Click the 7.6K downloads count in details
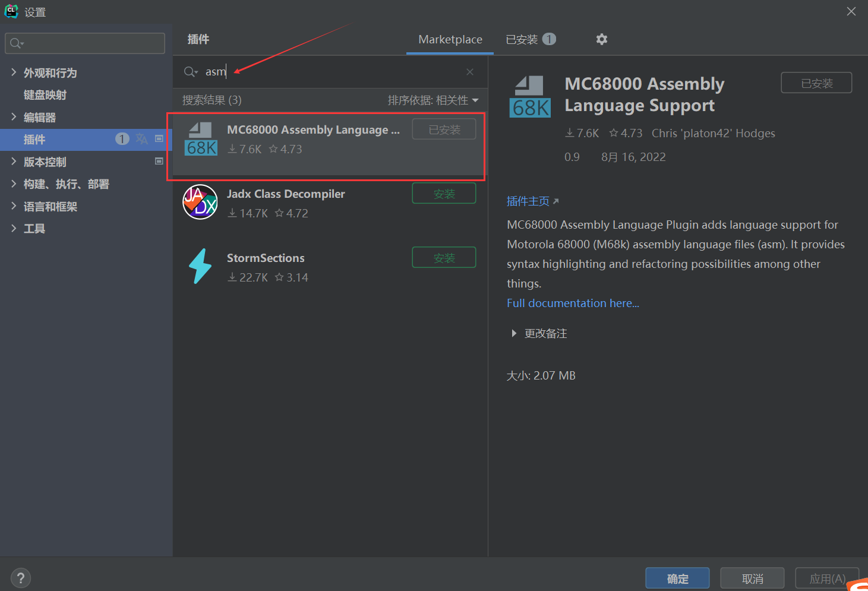The height and width of the screenshot is (591, 868). 582,133
